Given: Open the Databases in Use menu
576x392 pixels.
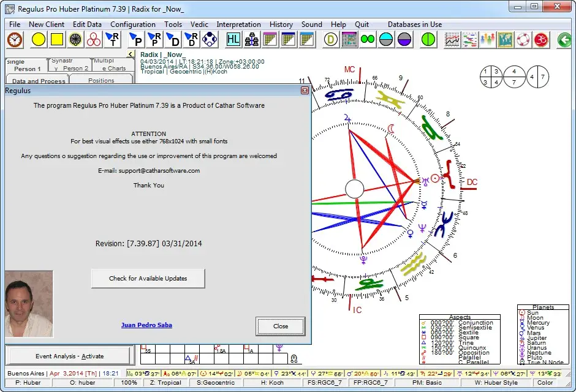Looking at the screenshot, I should click(415, 24).
